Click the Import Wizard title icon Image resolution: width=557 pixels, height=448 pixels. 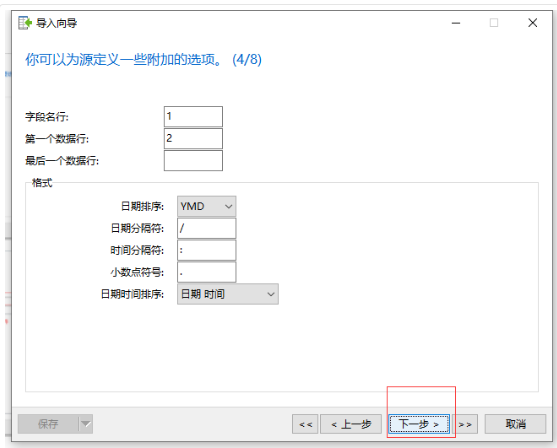coord(25,23)
